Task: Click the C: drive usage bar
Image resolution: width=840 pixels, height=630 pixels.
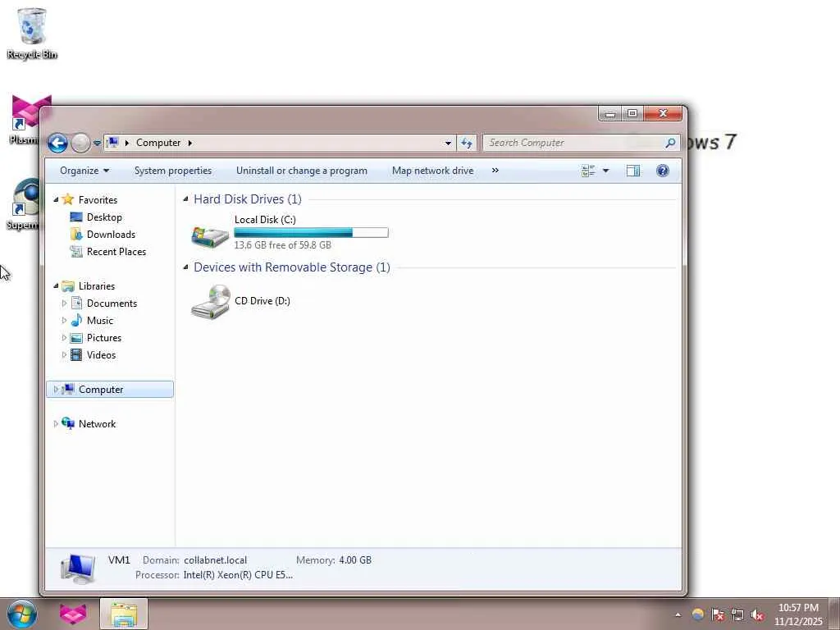Action: point(311,232)
